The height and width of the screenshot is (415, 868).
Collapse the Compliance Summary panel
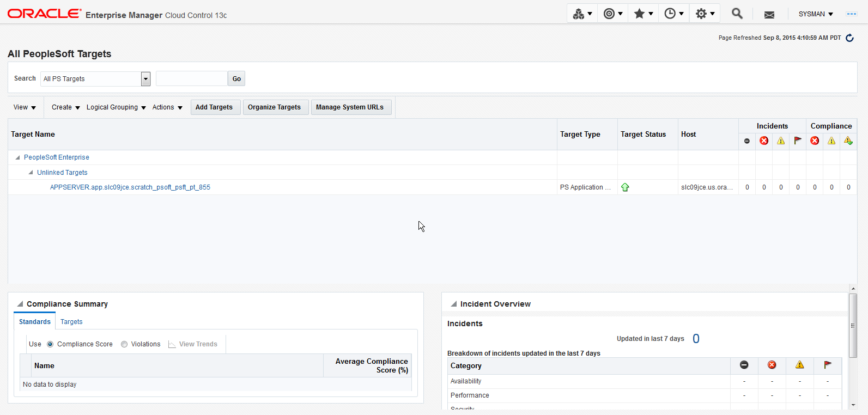[x=20, y=304]
